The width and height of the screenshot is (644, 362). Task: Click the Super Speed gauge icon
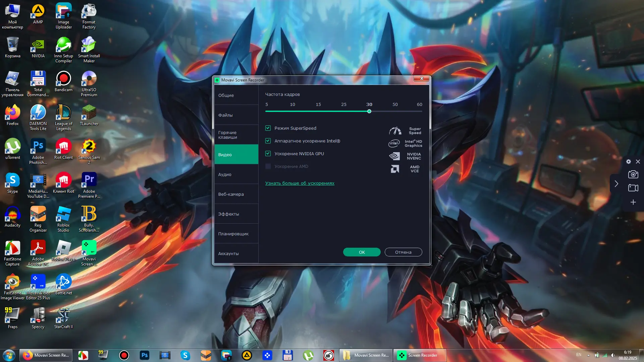click(x=395, y=131)
